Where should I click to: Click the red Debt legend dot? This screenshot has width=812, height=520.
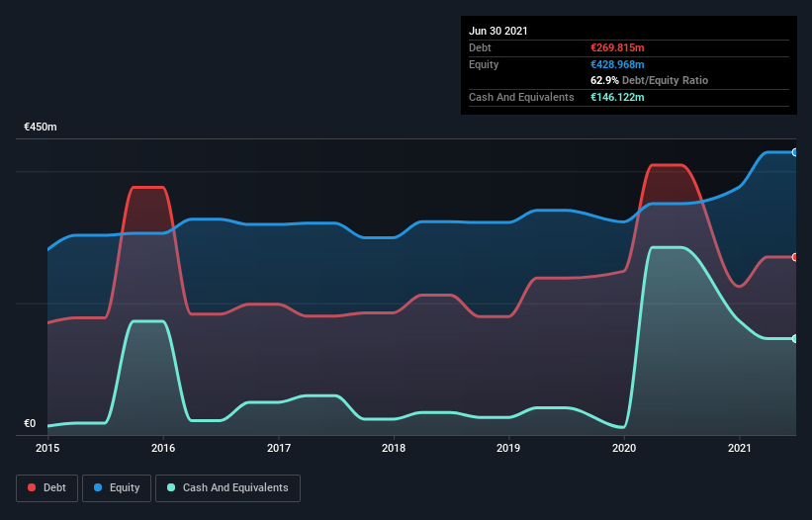click(x=32, y=487)
